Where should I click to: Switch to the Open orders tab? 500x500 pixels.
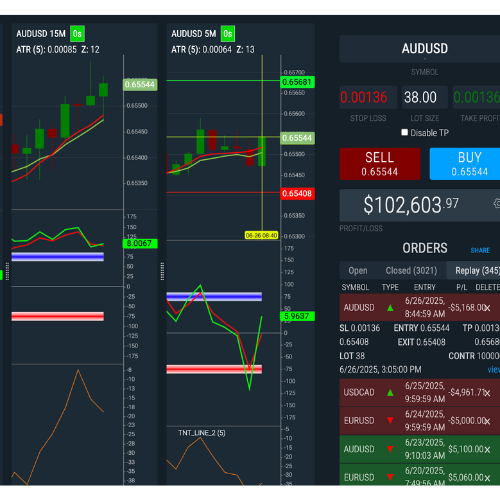tap(358, 271)
